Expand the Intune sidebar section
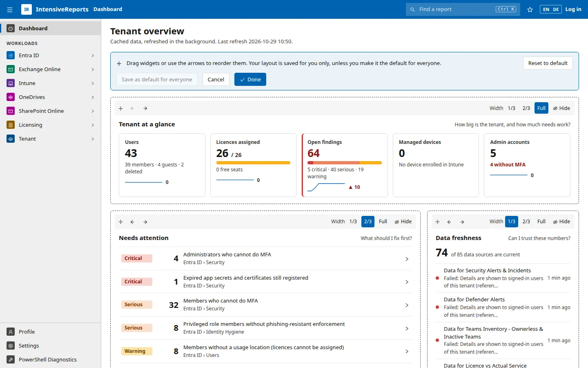Screen dimensions: 588x368 (93, 83)
